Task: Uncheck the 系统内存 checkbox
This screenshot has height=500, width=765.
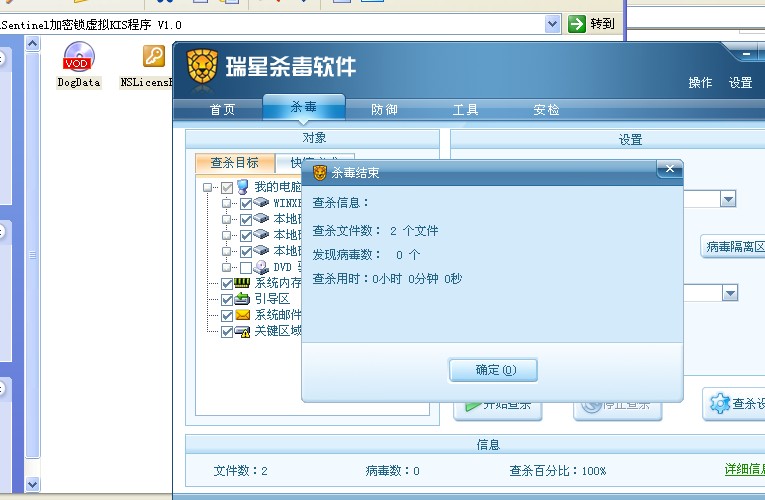Action: [227, 284]
